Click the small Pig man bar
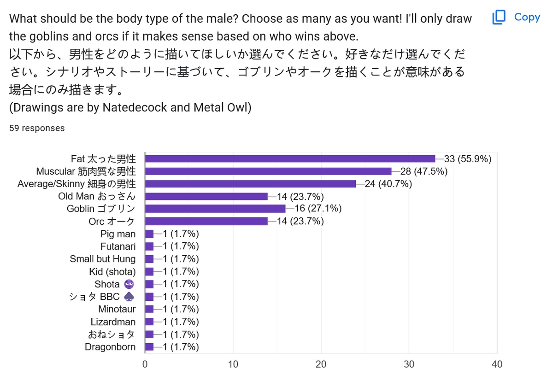 [x=149, y=234]
